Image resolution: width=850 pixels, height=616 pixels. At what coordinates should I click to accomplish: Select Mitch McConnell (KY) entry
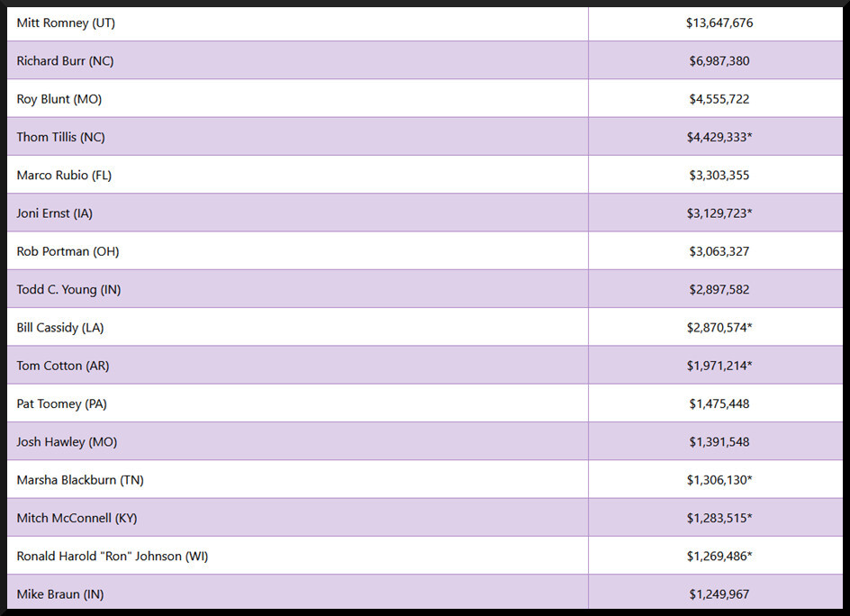click(77, 518)
